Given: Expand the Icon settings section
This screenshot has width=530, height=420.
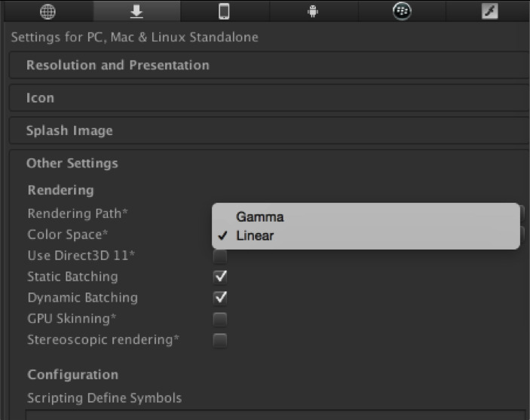Looking at the screenshot, I should (x=41, y=98).
